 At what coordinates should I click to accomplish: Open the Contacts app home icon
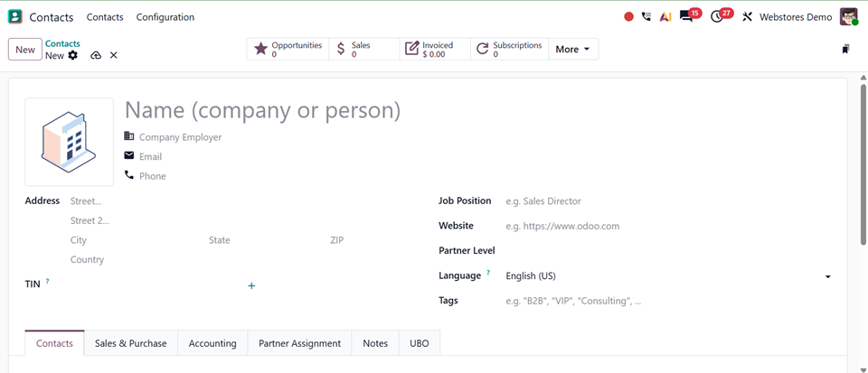point(15,17)
